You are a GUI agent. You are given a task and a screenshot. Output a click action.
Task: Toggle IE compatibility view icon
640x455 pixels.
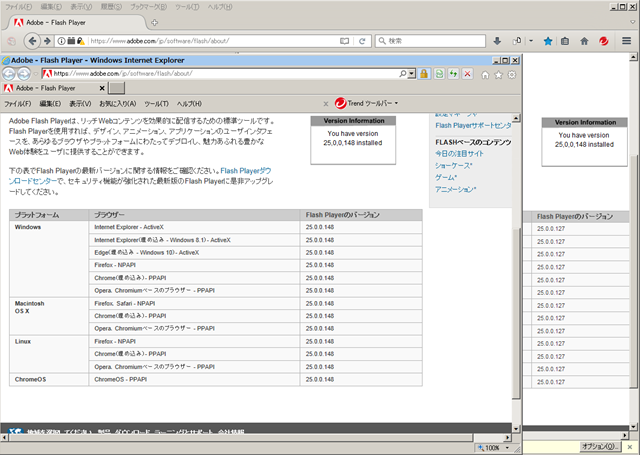click(x=439, y=74)
